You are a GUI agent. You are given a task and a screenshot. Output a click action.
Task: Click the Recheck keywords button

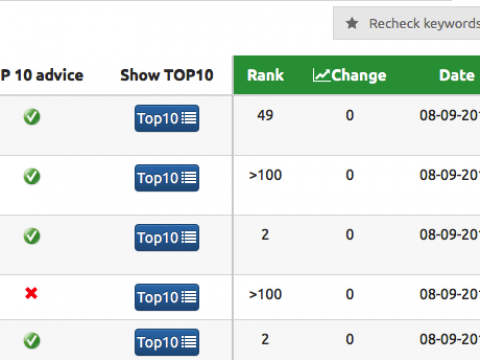(x=407, y=23)
